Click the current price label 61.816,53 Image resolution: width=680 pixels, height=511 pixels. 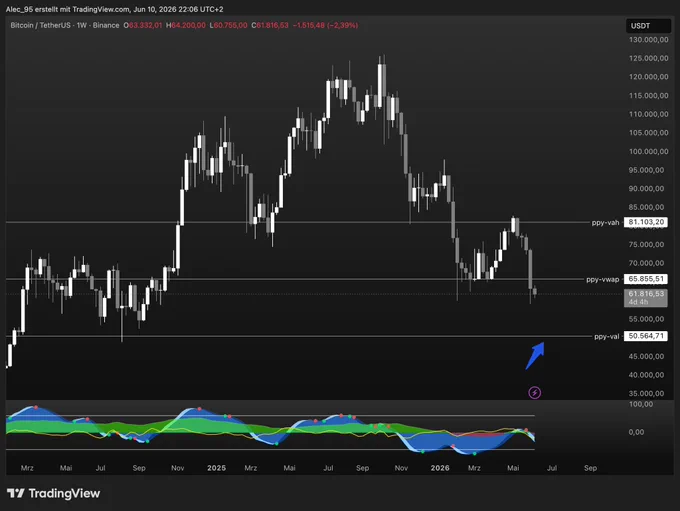click(x=646, y=298)
